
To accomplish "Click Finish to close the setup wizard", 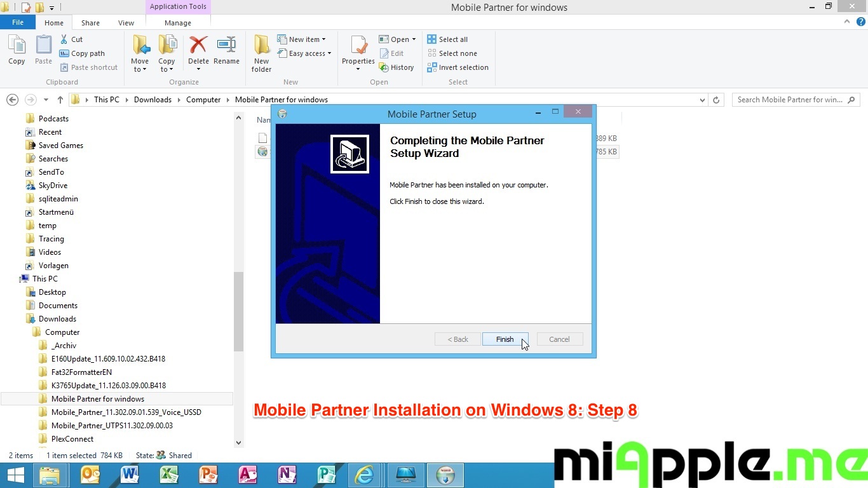I will point(505,339).
